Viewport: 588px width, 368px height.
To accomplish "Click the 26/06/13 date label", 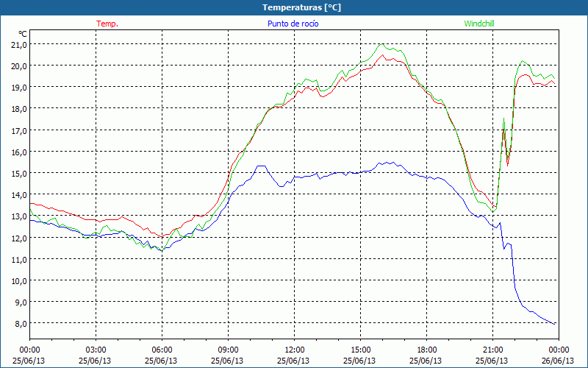I will (x=558, y=361).
